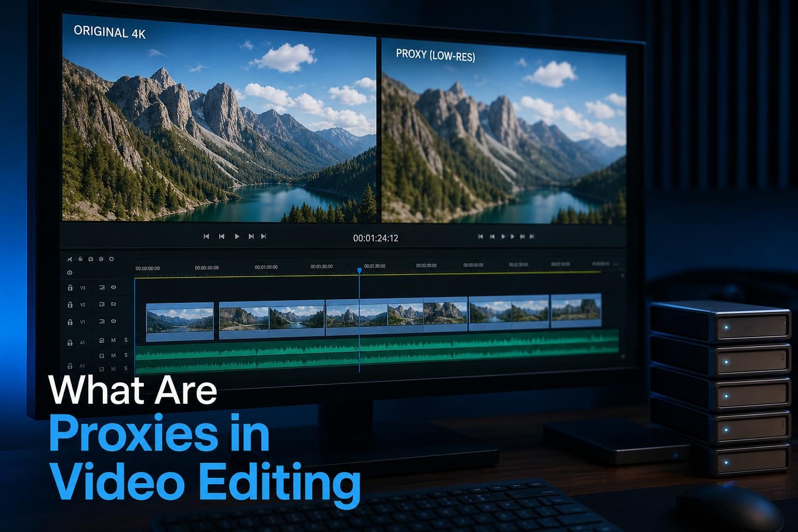Click the V3 track label
Viewport: 798px width, 532px height.
[83, 288]
